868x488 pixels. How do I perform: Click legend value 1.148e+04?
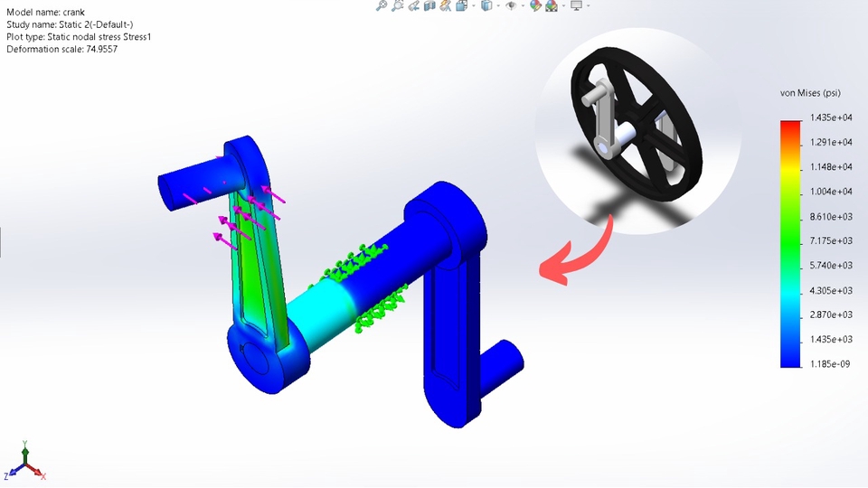(831, 166)
